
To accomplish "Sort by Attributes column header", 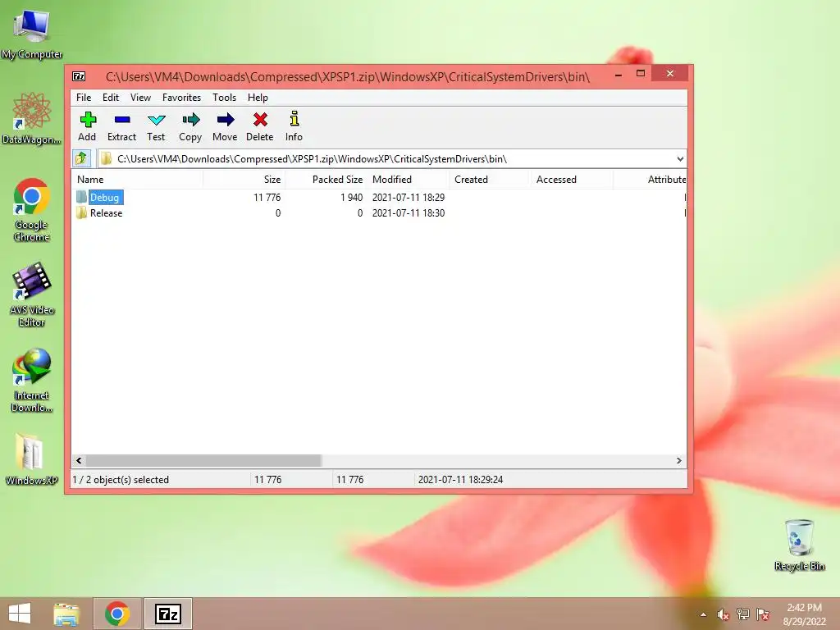I will 651,180.
